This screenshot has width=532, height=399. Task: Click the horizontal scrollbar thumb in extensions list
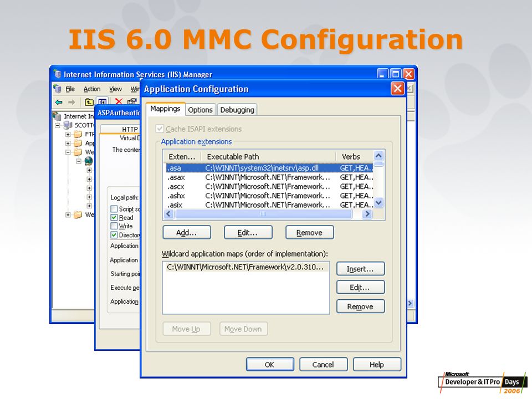263,214
